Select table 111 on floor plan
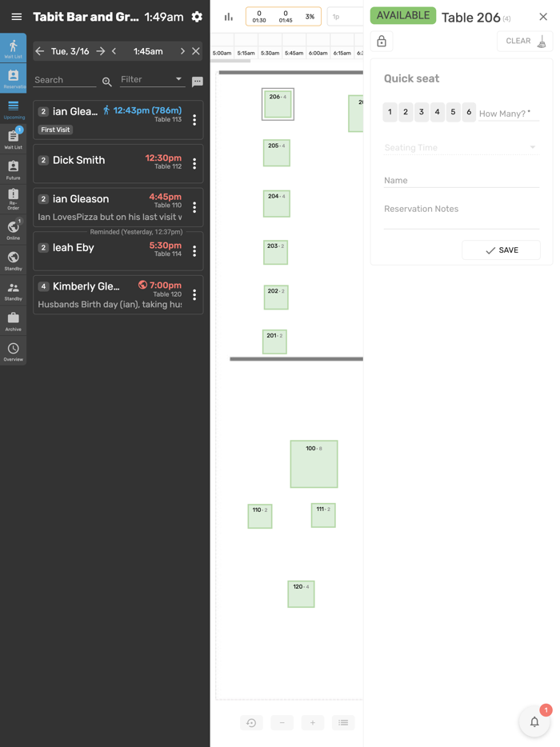This screenshot has height=747, width=560. click(323, 515)
